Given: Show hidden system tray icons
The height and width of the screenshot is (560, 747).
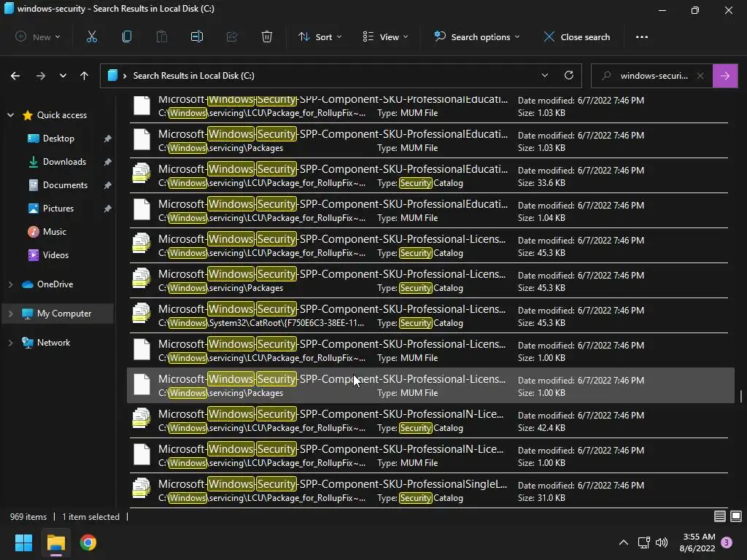Looking at the screenshot, I should pos(623,542).
